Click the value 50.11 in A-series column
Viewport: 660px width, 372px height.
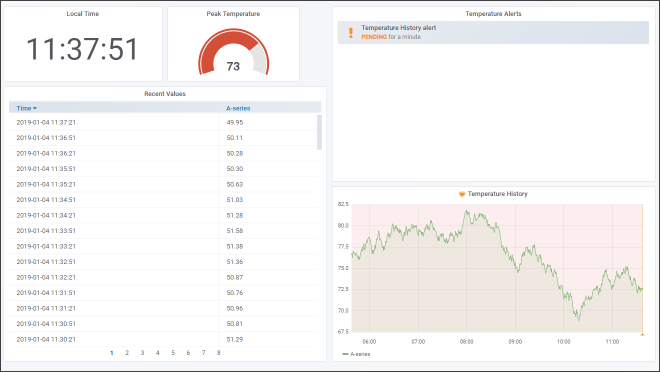tap(235, 138)
